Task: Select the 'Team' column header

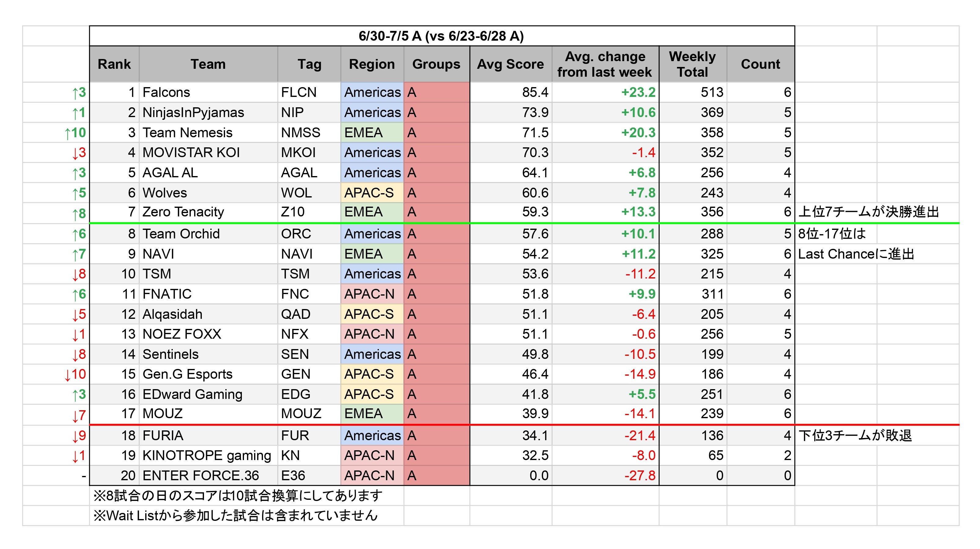Action: (208, 64)
